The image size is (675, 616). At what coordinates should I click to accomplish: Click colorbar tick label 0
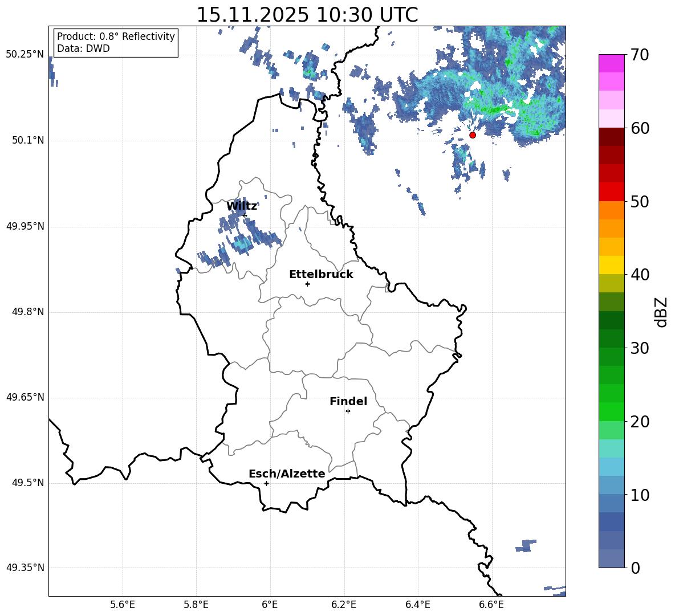[x=635, y=568]
